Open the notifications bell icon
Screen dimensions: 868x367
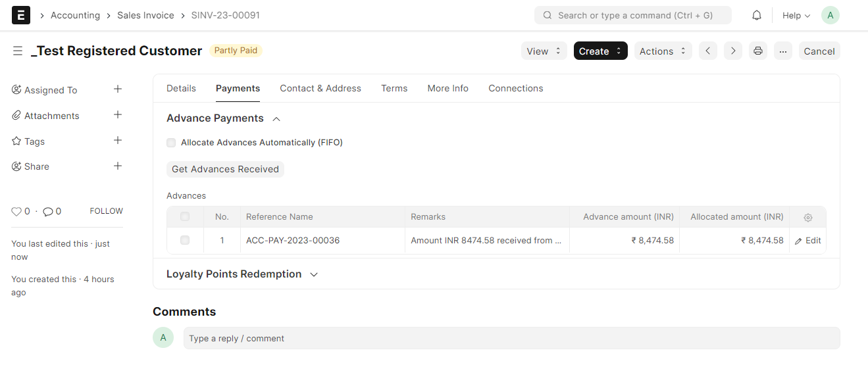pyautogui.click(x=757, y=15)
